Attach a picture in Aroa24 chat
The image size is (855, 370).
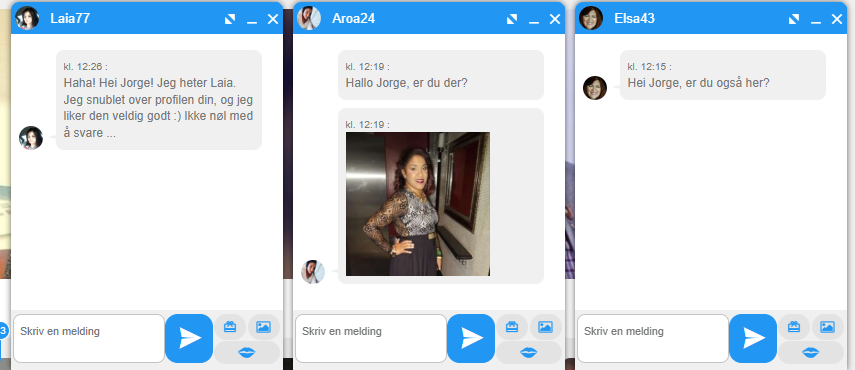546,327
